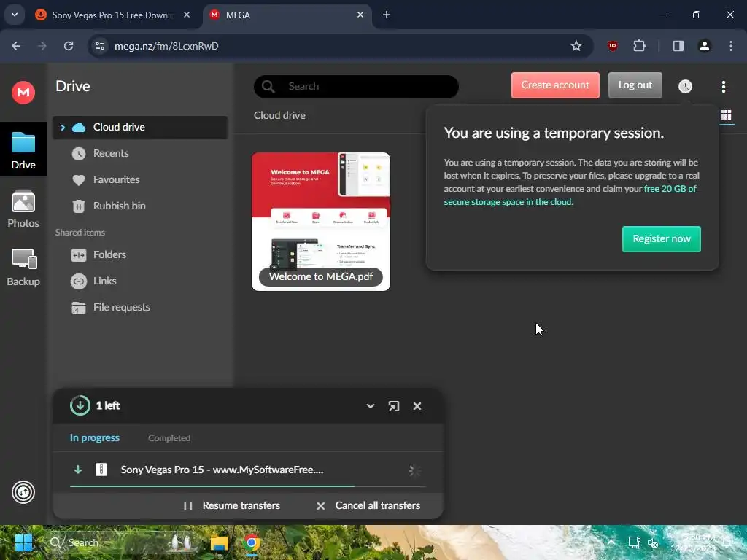Click the Log out button
The image size is (747, 560).
[635, 85]
